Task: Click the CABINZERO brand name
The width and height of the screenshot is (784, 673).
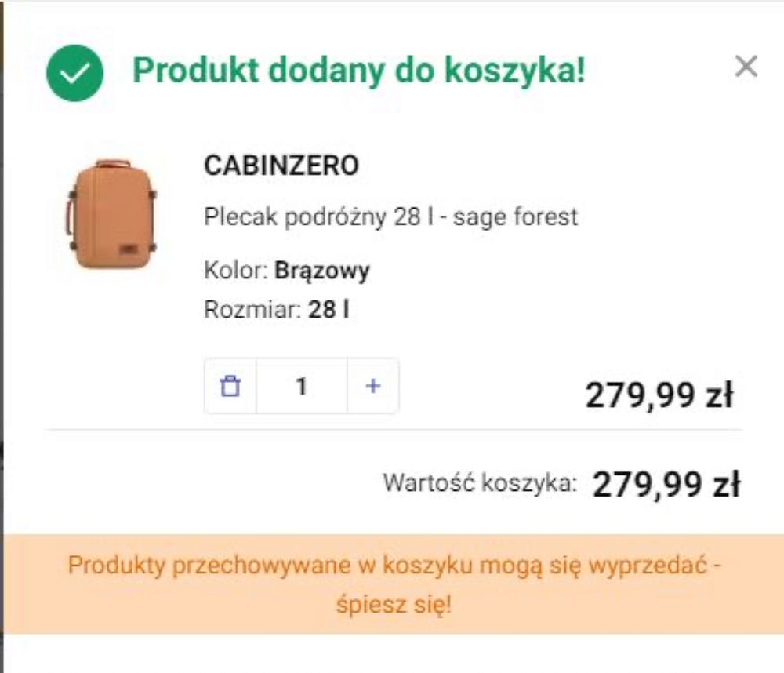Action: 281,166
